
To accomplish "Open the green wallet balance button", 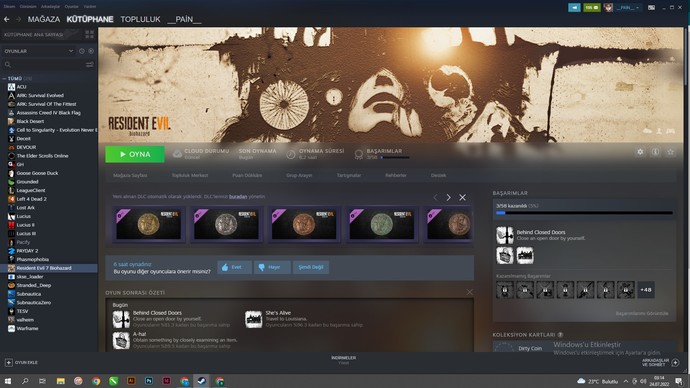I will click(x=591, y=7).
